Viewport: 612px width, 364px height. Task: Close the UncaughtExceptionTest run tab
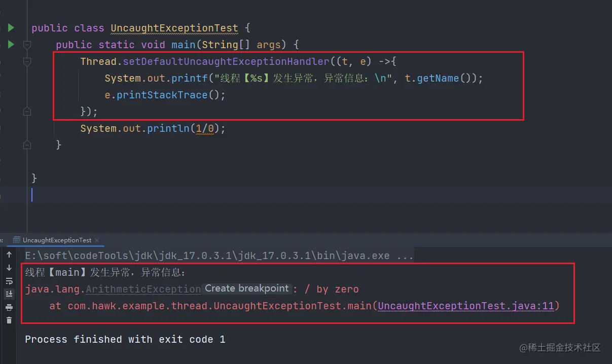point(97,240)
